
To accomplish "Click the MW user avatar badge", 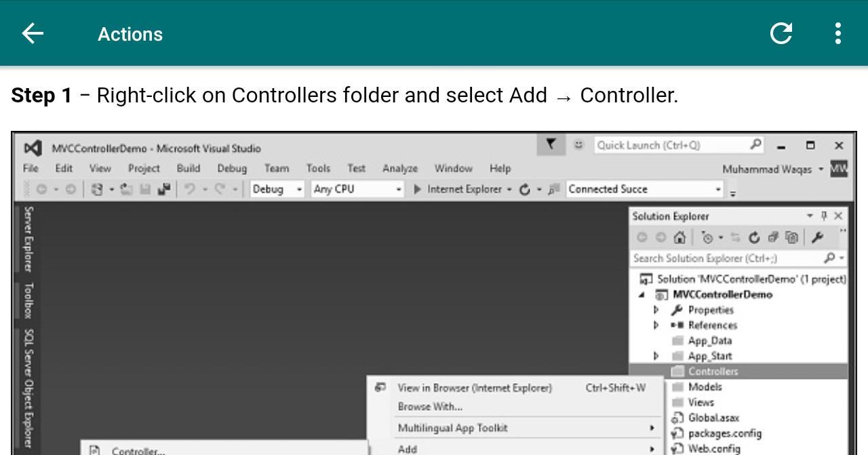I will pos(839,168).
